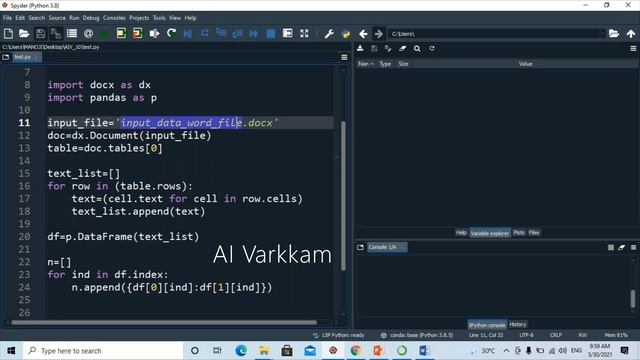
Task: Toggle fullscreen mode icon
Action: [x=304, y=33]
